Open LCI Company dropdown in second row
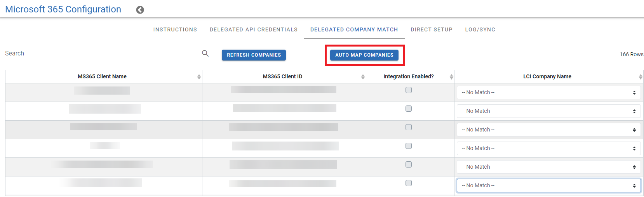This screenshot has width=644, height=197. pyautogui.click(x=549, y=111)
